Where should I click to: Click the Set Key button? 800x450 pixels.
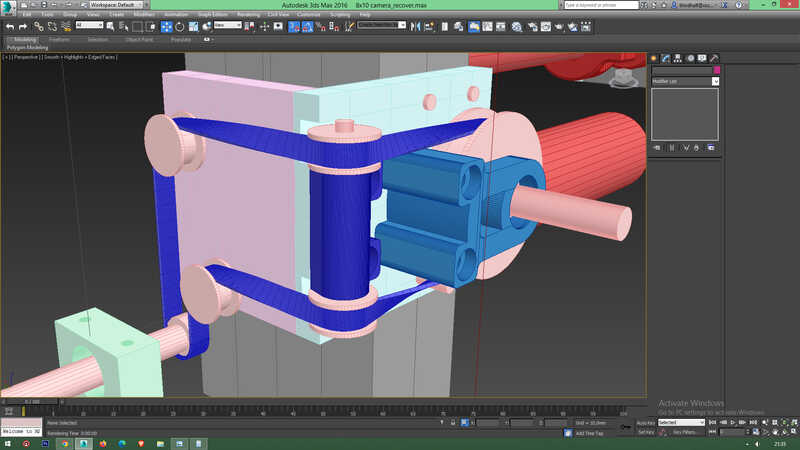pyautogui.click(x=646, y=432)
